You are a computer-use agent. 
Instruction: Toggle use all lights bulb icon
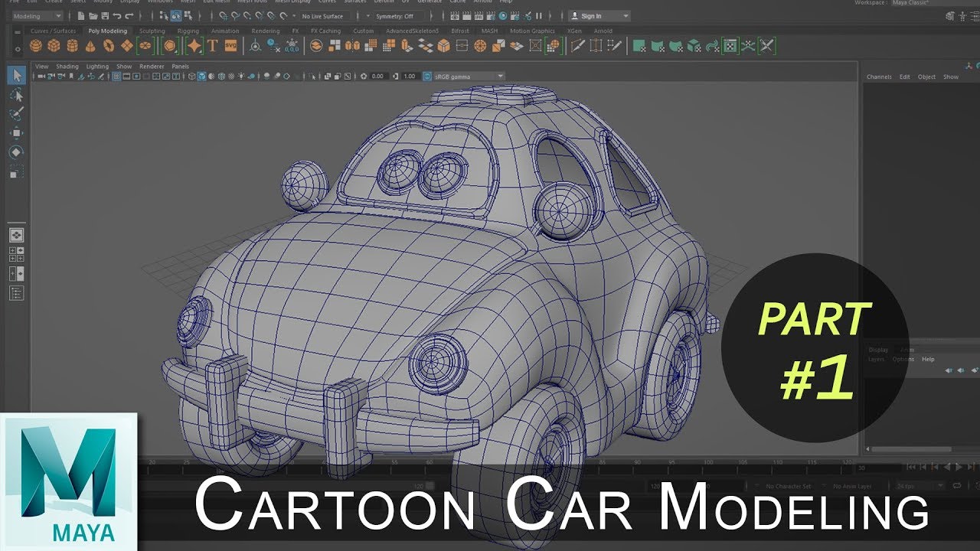[x=240, y=77]
